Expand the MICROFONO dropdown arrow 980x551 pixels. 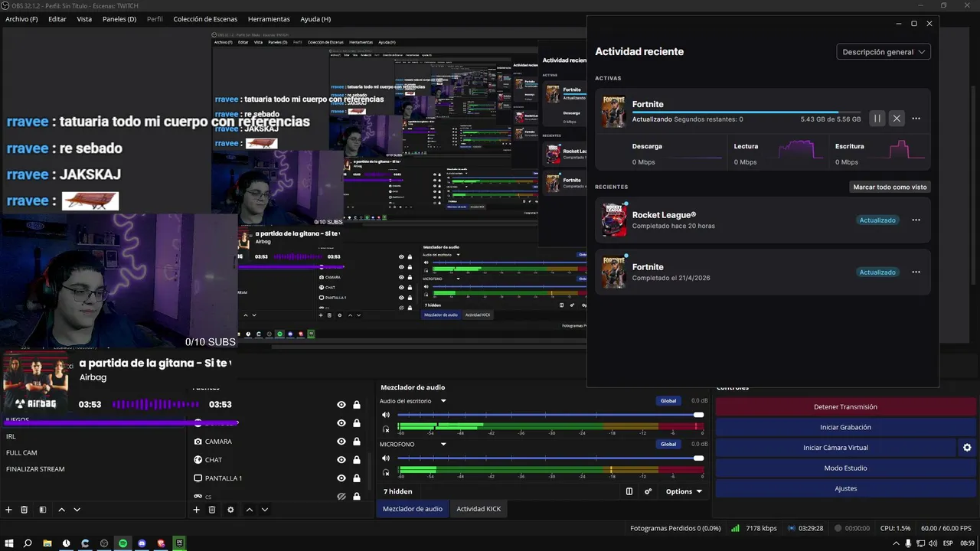click(x=443, y=444)
